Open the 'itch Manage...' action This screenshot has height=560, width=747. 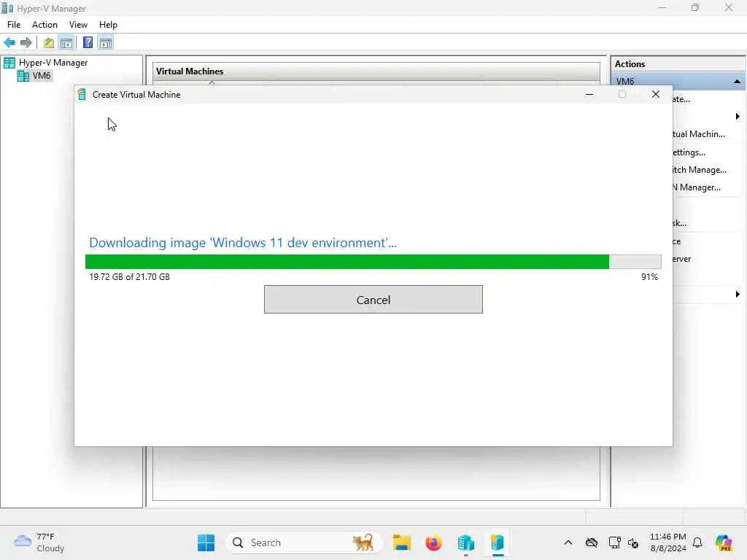point(700,170)
